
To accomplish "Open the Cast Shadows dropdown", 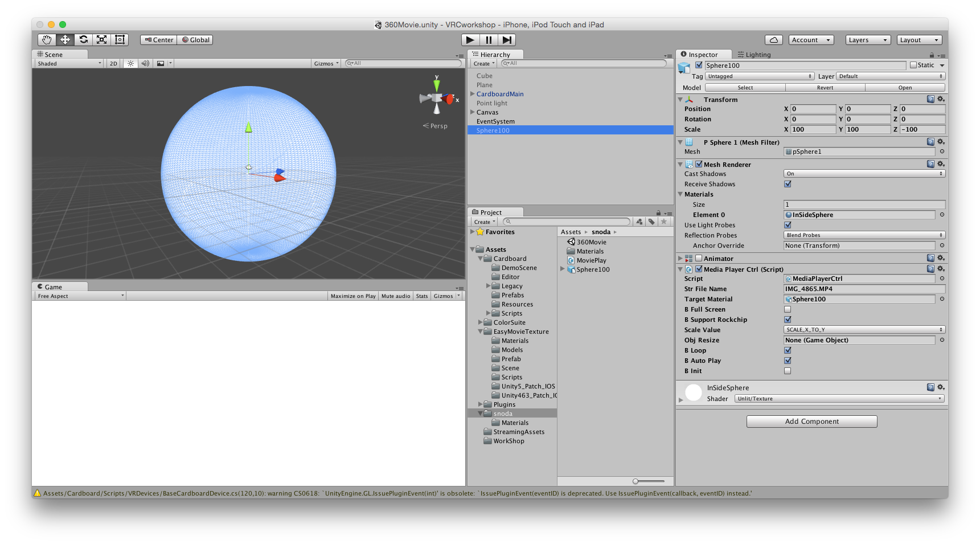I will 864,174.
